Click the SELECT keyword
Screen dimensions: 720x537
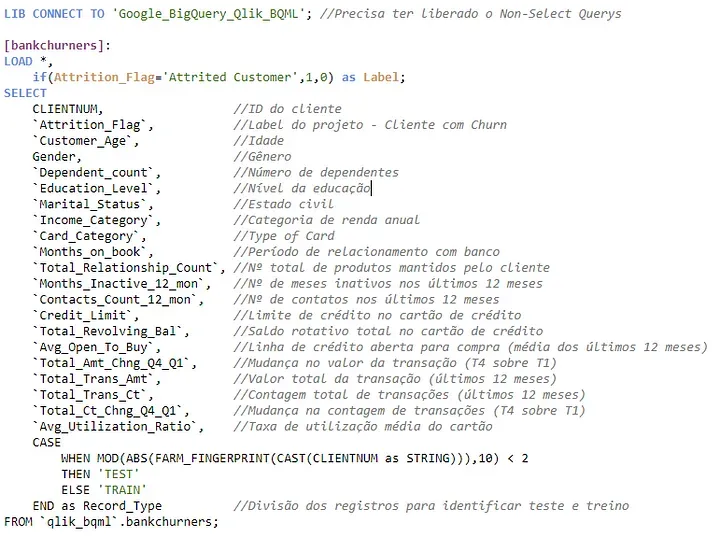pyautogui.click(x=25, y=93)
